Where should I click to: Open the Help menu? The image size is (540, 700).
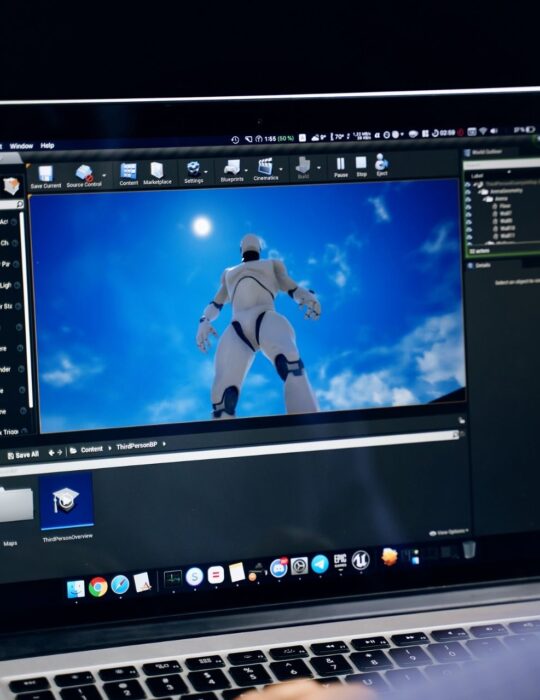pyautogui.click(x=47, y=146)
